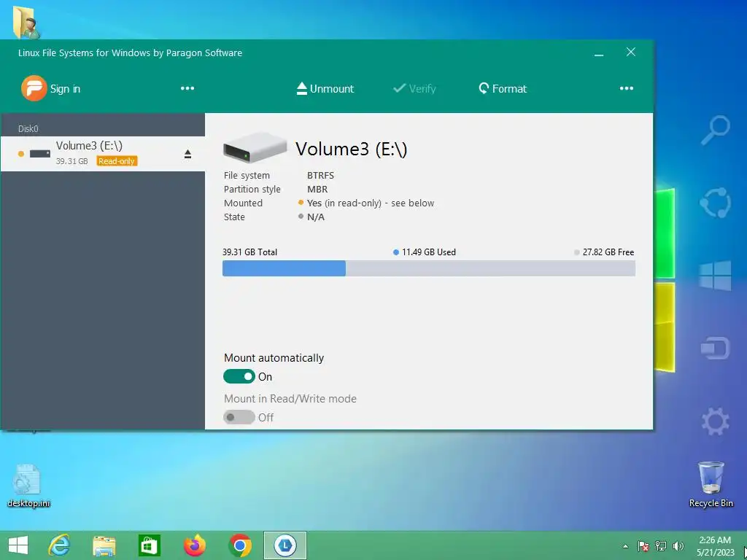Select Volume3 (E:\) in the disk list
The image size is (747, 560).
point(103,153)
